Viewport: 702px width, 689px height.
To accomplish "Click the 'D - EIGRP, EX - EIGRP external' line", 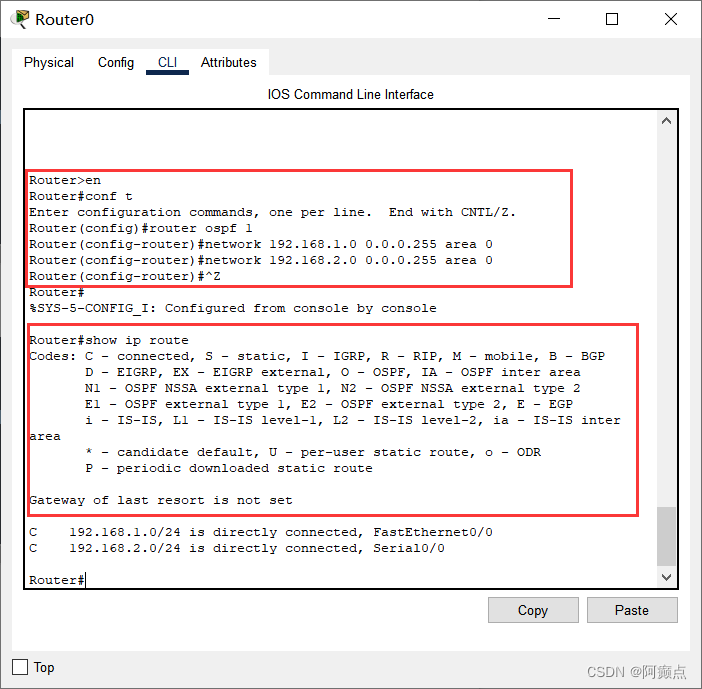I will [333, 372].
